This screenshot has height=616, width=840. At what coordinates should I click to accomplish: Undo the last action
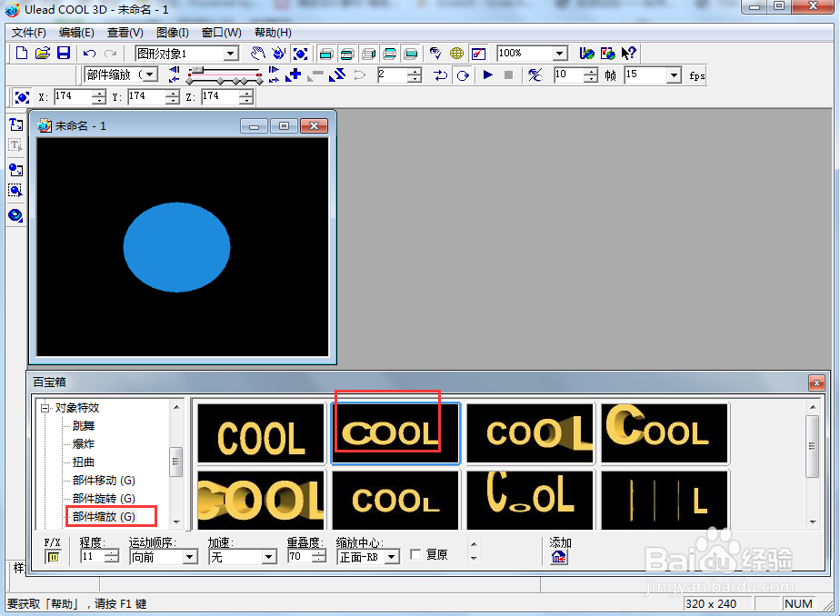point(89,53)
